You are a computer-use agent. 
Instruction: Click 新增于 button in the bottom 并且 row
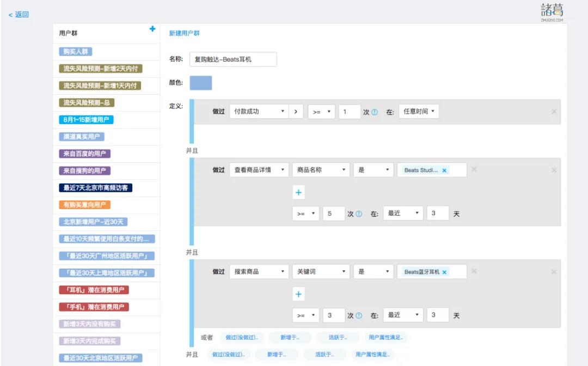pos(277,355)
